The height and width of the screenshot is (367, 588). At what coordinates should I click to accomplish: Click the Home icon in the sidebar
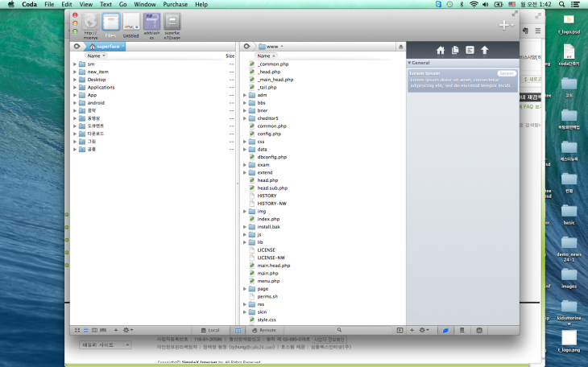click(440, 50)
